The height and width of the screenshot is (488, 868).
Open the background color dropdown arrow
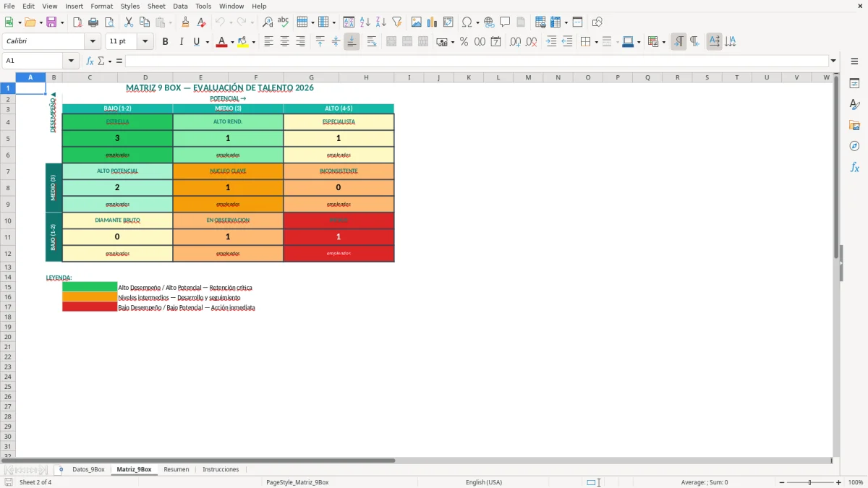pos(253,42)
